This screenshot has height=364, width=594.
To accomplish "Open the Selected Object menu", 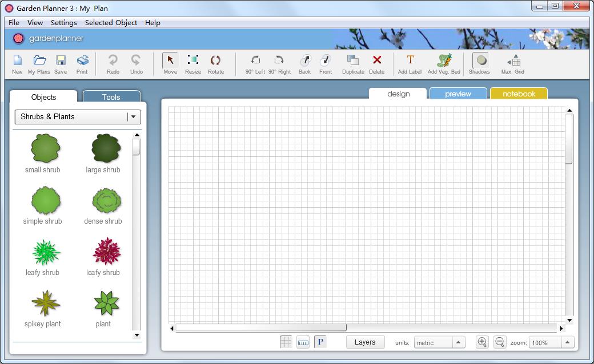I will [111, 23].
